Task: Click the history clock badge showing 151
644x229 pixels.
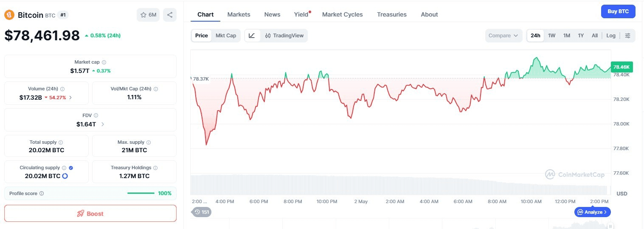Action: pyautogui.click(x=202, y=212)
